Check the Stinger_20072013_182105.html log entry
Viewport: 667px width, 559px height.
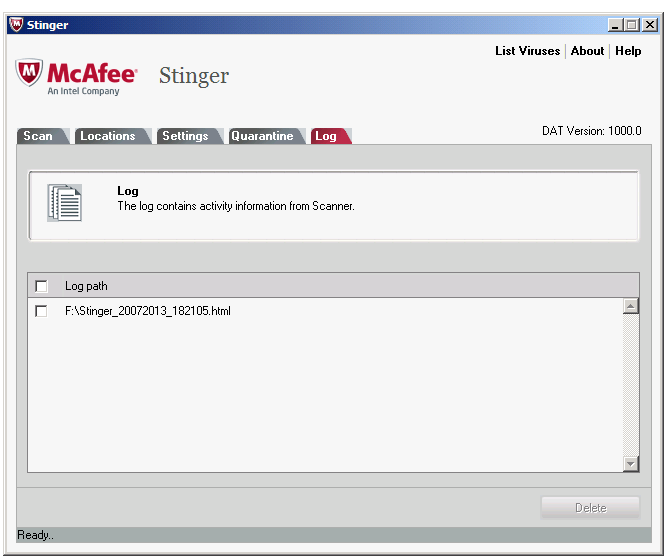[41, 311]
